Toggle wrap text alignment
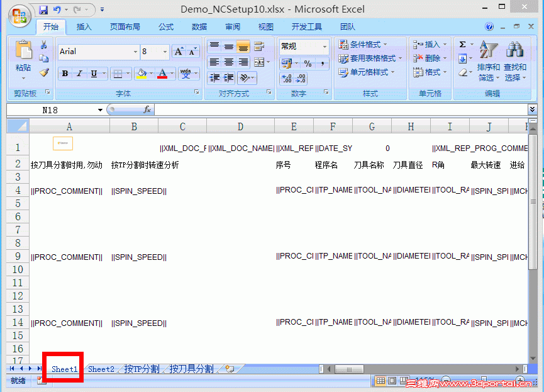Viewport: 544px width, 392px height. (259, 45)
